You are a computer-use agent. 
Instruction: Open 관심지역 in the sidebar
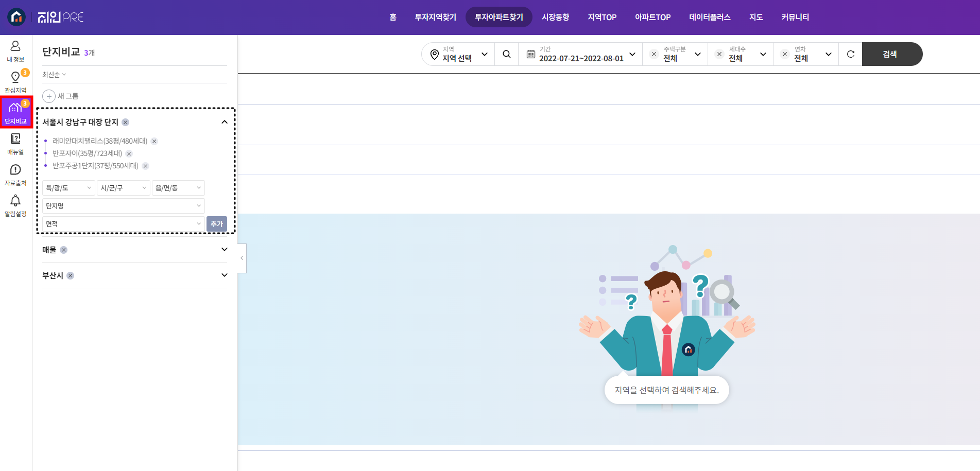click(x=15, y=82)
